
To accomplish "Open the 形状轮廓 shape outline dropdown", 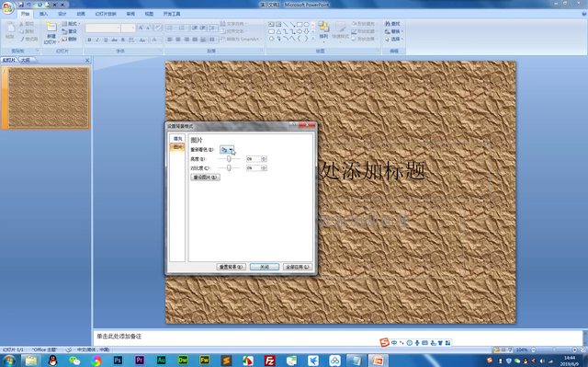I will tap(365, 31).
